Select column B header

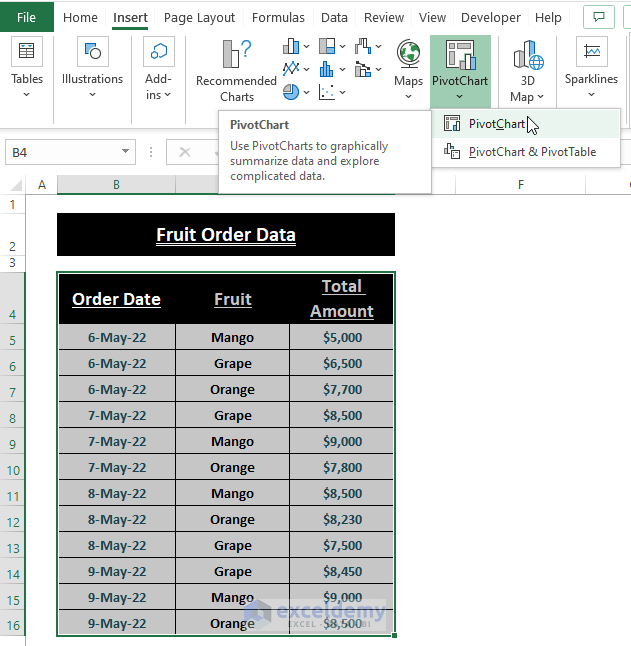click(116, 185)
